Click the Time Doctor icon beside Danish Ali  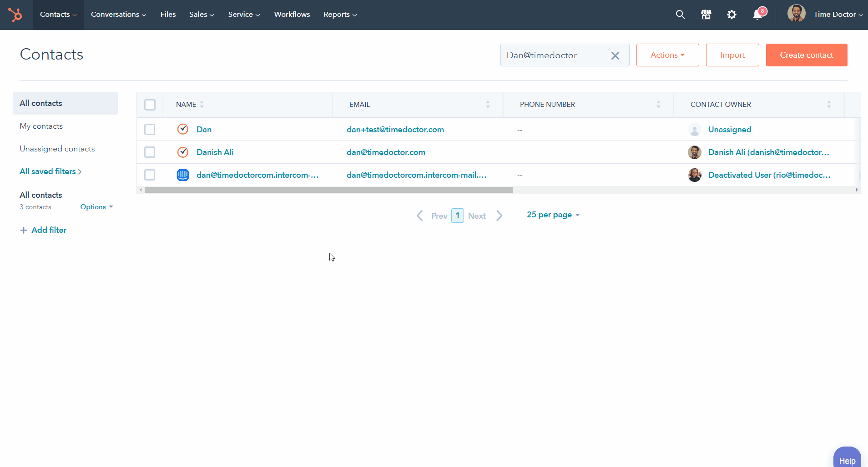[x=183, y=152]
